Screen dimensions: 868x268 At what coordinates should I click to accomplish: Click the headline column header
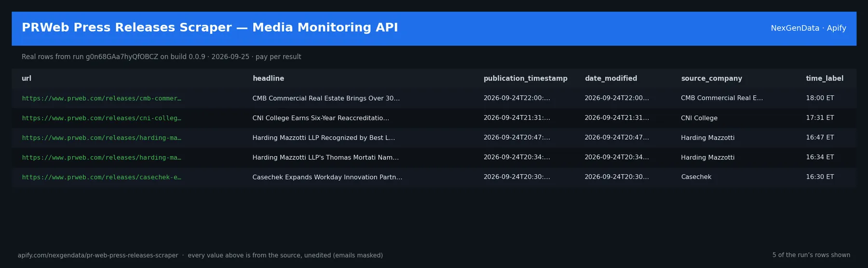pos(268,79)
